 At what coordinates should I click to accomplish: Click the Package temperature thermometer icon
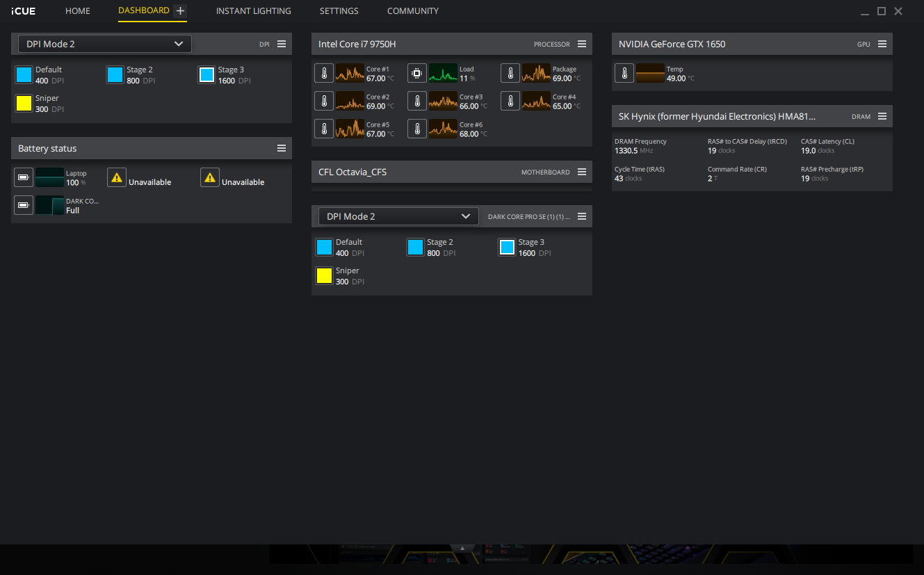(x=510, y=73)
